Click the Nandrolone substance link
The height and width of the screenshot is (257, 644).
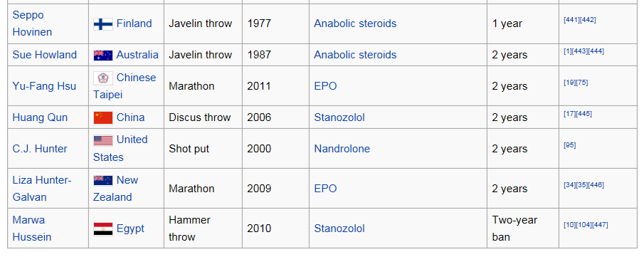coord(342,149)
